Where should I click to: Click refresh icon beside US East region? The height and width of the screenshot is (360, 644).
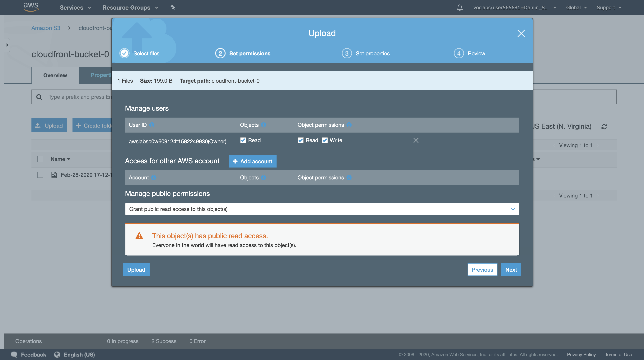click(x=604, y=127)
